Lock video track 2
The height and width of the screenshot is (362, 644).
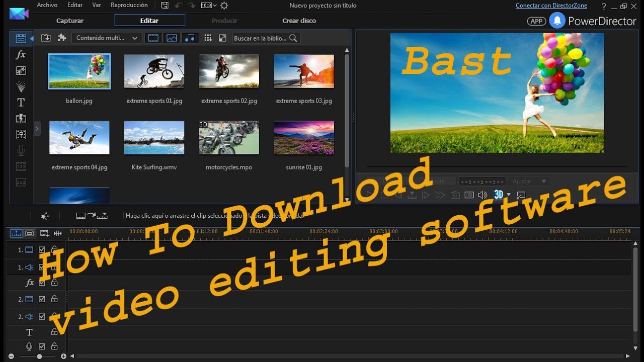(x=54, y=299)
